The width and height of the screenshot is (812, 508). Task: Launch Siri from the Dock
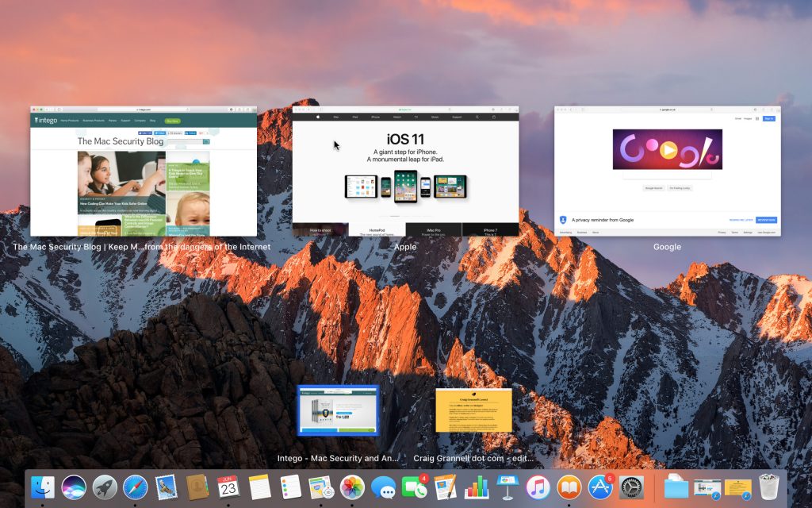74,487
